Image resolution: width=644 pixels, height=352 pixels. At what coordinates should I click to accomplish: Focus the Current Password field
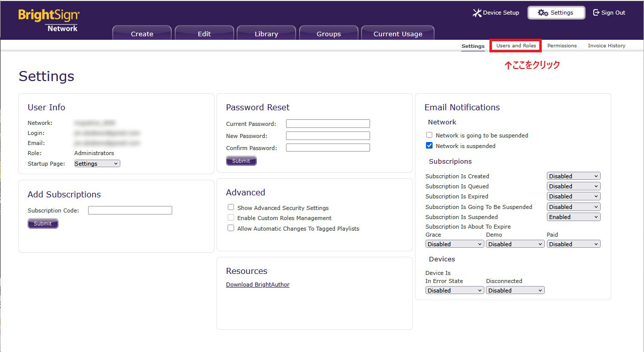[x=328, y=124]
